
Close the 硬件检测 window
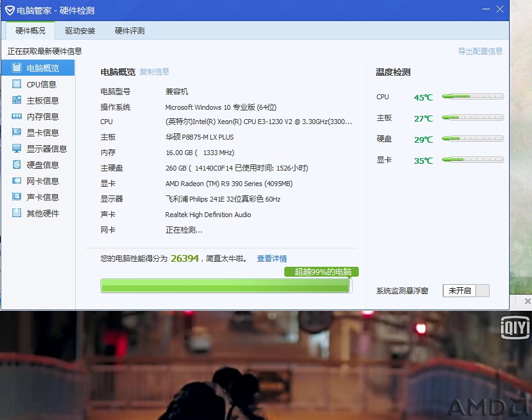pos(500,9)
